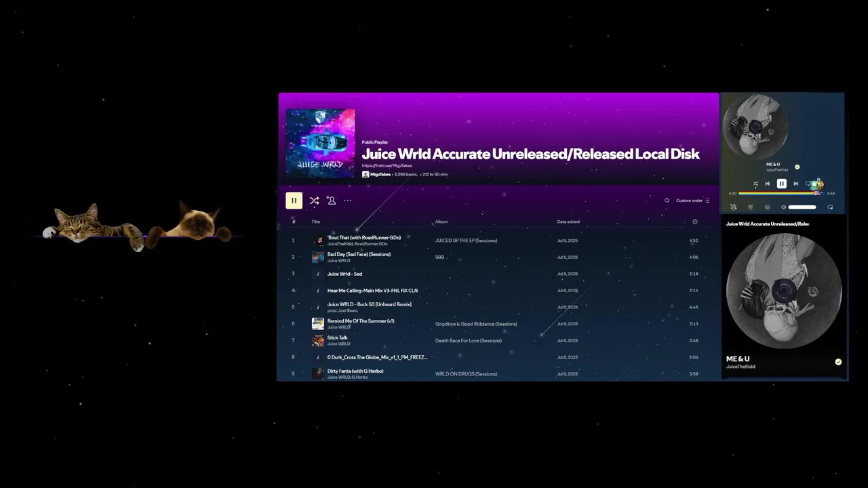Open lyrics with the microphone icon
The width and height of the screenshot is (868, 488).
coord(733,207)
